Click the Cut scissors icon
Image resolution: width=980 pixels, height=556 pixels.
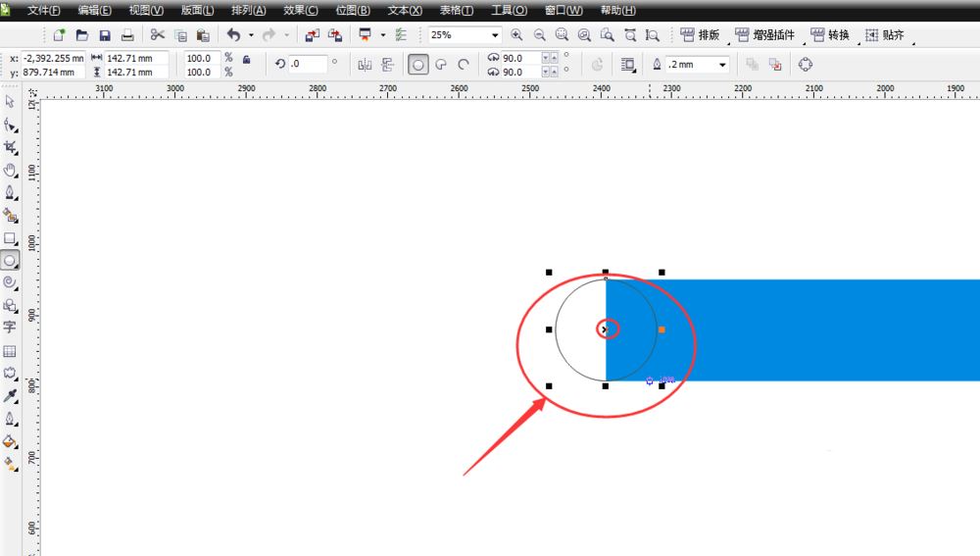(157, 35)
